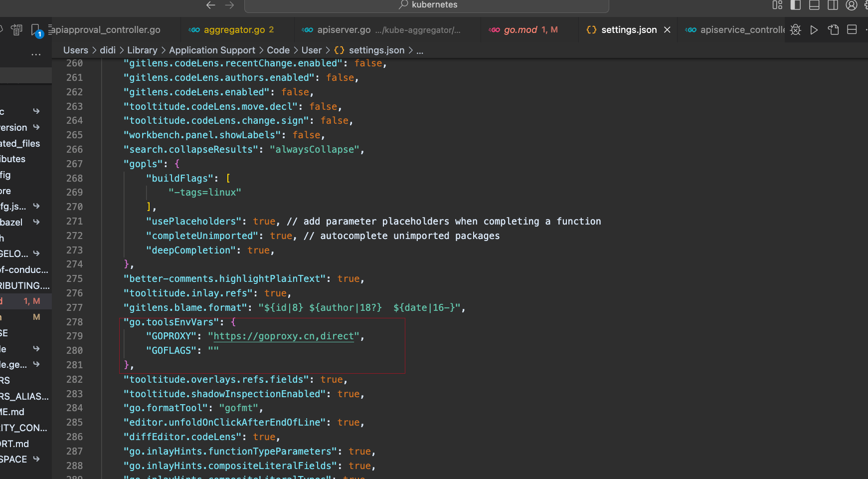Open the Library breadcrumb

(x=142, y=50)
